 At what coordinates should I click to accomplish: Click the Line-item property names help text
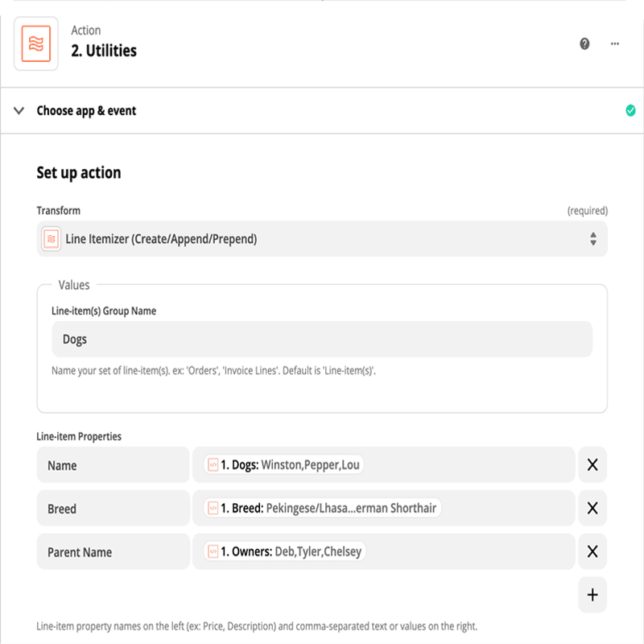tap(257, 626)
